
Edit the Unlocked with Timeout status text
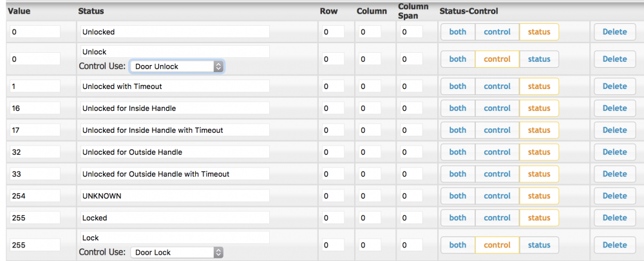(x=174, y=86)
